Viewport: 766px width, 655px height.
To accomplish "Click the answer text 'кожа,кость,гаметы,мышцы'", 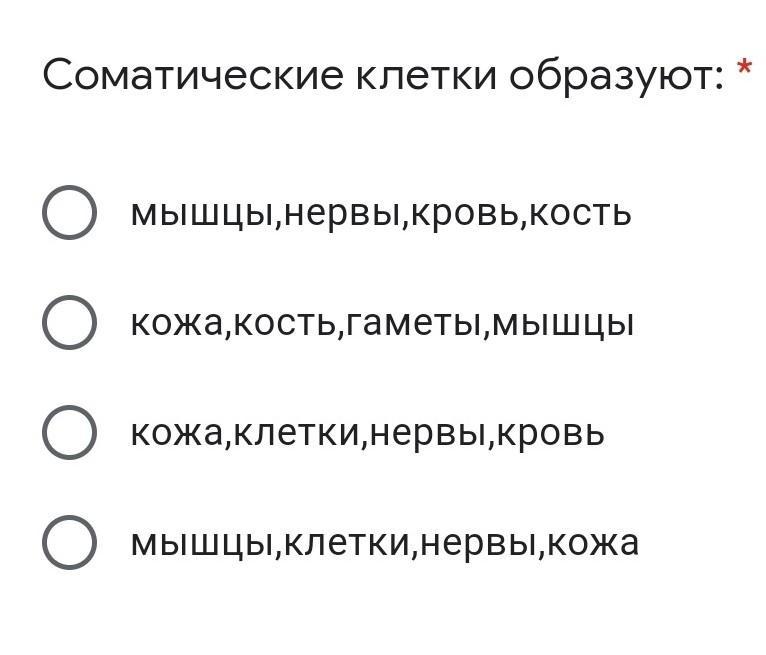I will 382,323.
